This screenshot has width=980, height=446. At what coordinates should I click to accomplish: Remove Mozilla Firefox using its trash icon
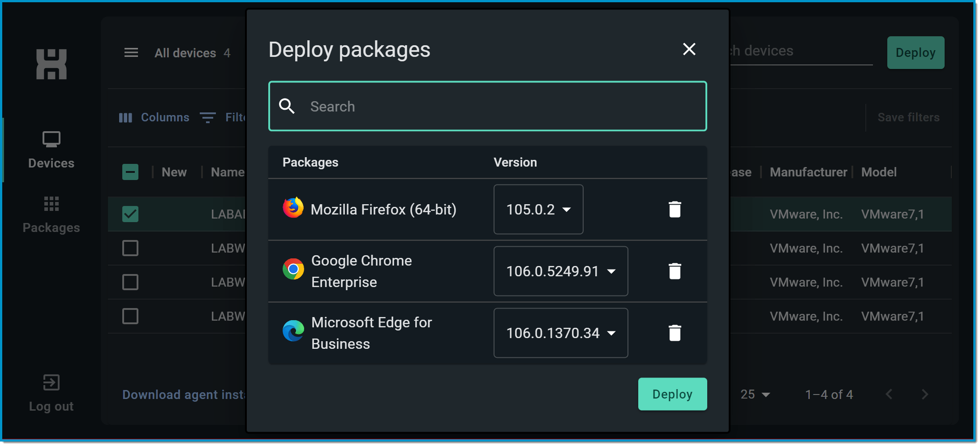point(674,209)
